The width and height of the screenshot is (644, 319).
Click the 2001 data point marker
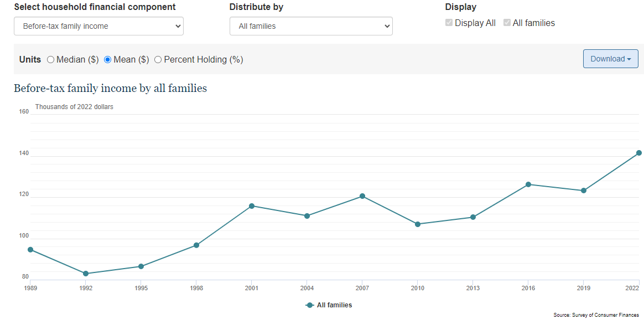252,206
